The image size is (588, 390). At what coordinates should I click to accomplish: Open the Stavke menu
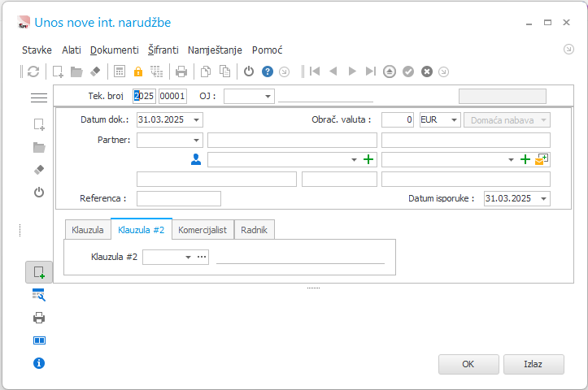coord(37,50)
